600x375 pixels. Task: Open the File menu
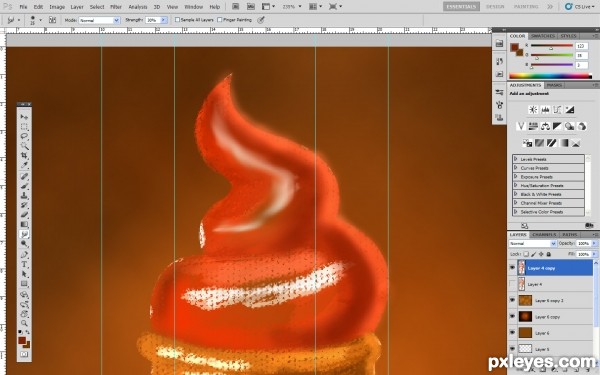point(23,7)
